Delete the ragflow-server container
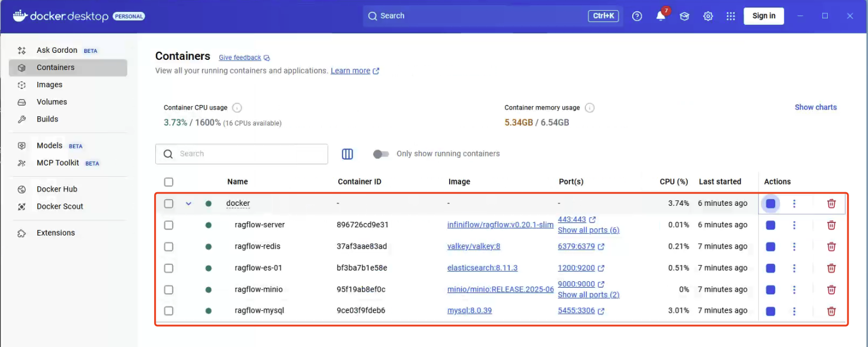868x347 pixels. coord(831,225)
